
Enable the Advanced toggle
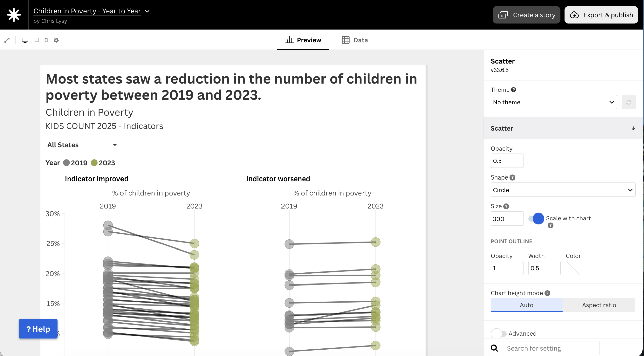click(x=498, y=334)
